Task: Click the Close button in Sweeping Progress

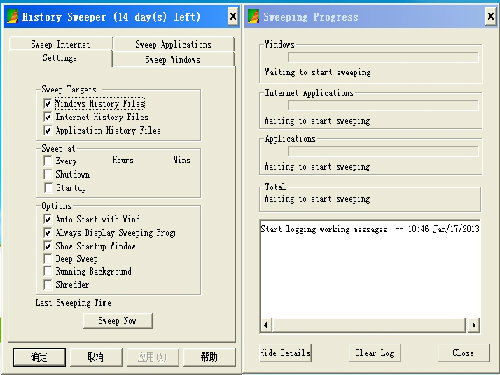Action: pyautogui.click(x=463, y=353)
